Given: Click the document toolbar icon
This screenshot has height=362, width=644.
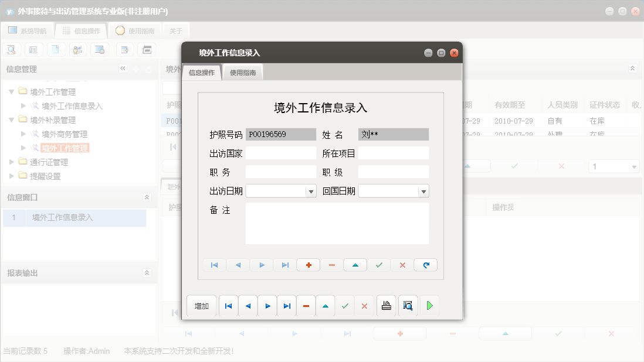Looking at the screenshot, I should (56, 49).
